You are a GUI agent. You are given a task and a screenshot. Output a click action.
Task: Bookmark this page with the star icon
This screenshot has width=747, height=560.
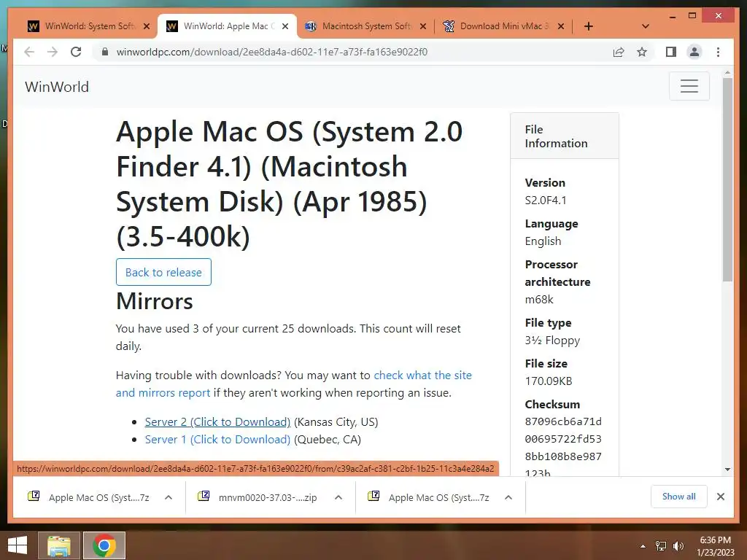pyautogui.click(x=642, y=52)
